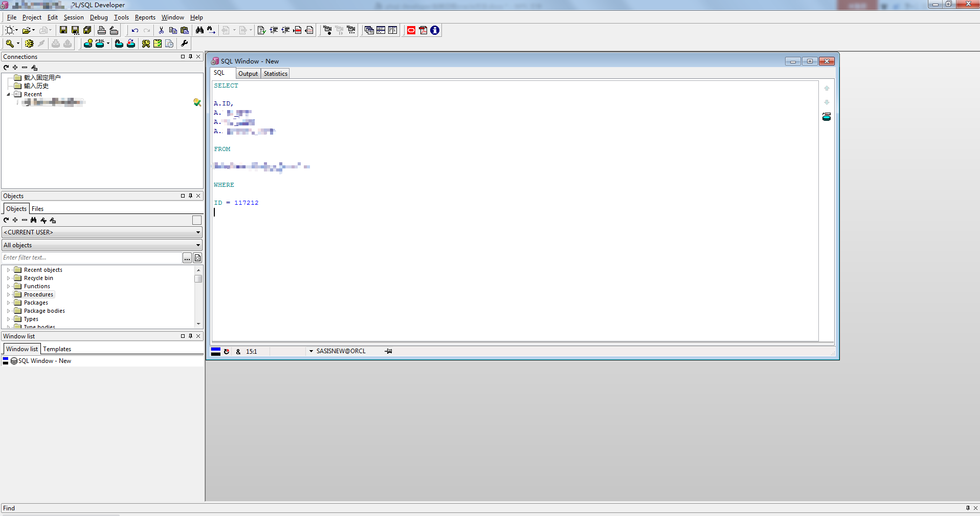The width and height of the screenshot is (980, 516).
Task: Click the Paste clipboard icon
Action: click(x=185, y=30)
